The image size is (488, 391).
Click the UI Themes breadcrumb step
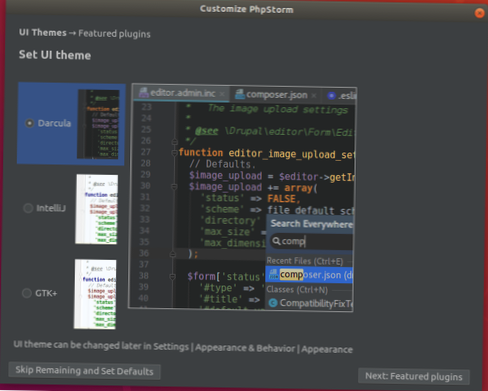(43, 33)
